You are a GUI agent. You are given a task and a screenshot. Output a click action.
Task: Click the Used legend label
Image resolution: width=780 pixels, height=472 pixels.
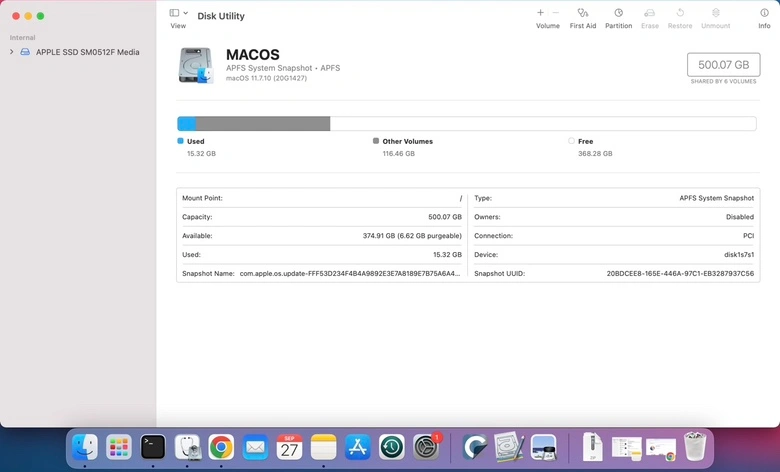tap(195, 141)
